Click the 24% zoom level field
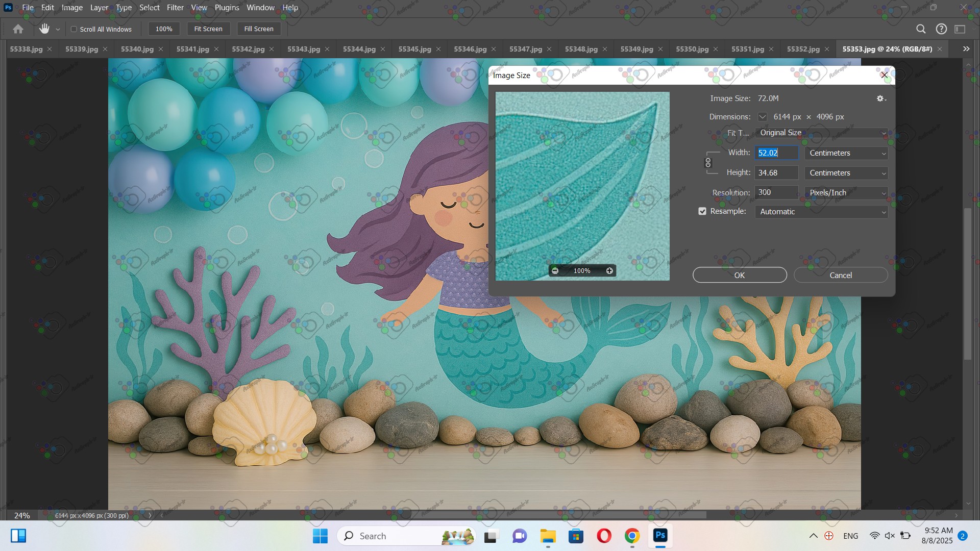 22,515
